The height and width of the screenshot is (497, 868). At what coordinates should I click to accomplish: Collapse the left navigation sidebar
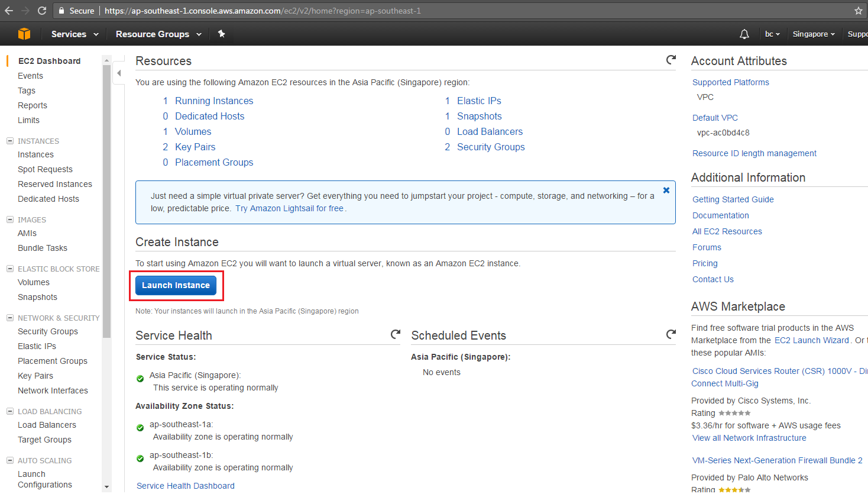tap(119, 74)
